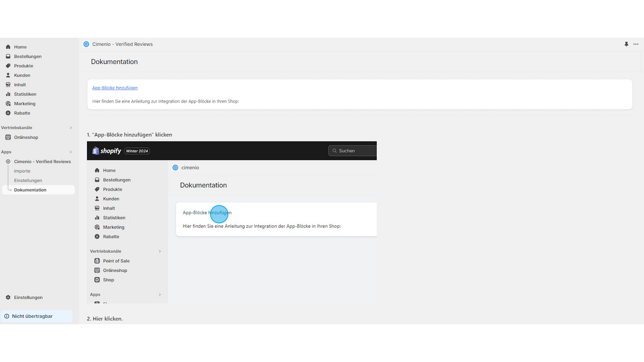The height and width of the screenshot is (362, 644).
Task: Open Einstellungen with the gear icon at the sidebar bottom
Action: pos(28,297)
